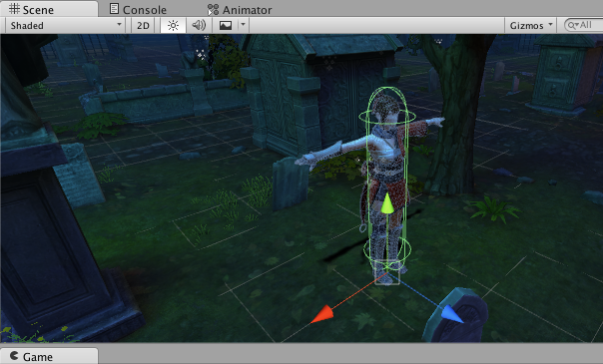Click the Game tab pacman icon

pos(14,356)
